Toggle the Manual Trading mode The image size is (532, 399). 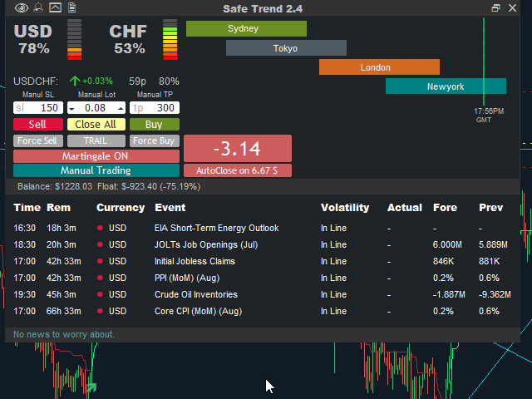(96, 170)
